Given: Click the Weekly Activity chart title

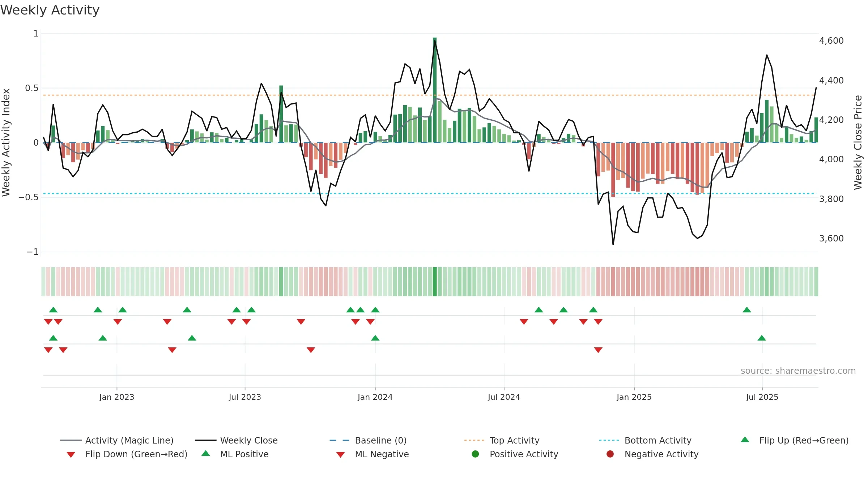Looking at the screenshot, I should point(50,10).
